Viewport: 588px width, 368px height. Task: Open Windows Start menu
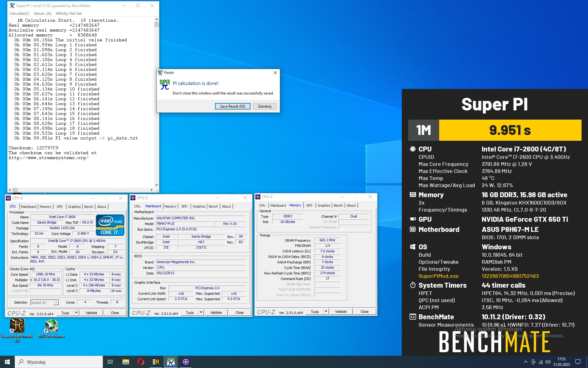[7, 362]
